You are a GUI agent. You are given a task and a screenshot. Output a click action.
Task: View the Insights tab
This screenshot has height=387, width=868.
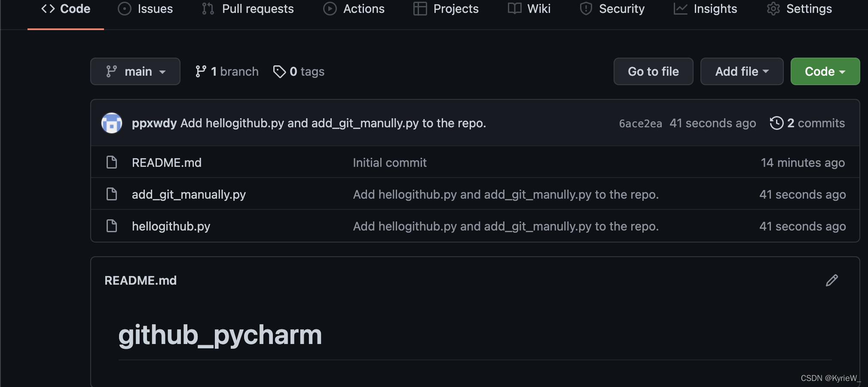(706, 9)
